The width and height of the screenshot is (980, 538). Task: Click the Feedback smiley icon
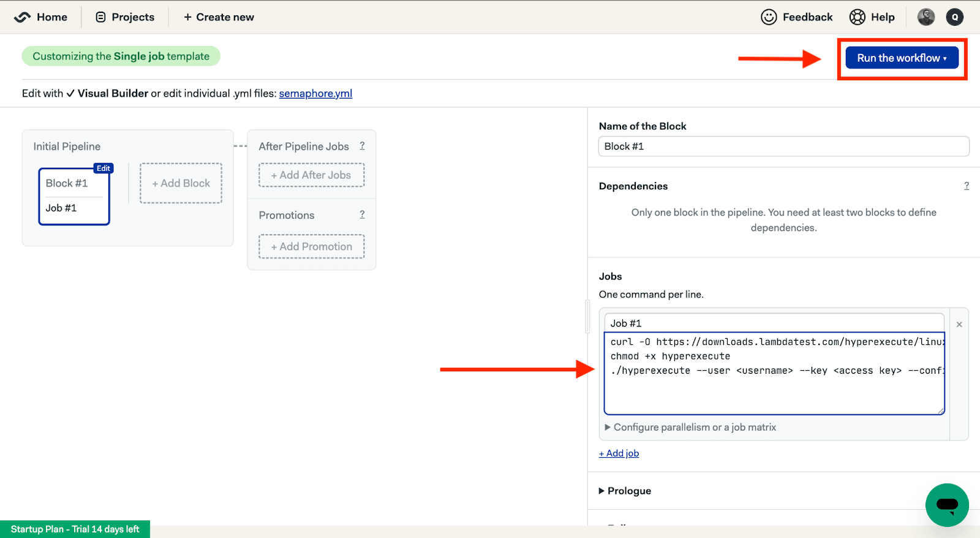[769, 17]
